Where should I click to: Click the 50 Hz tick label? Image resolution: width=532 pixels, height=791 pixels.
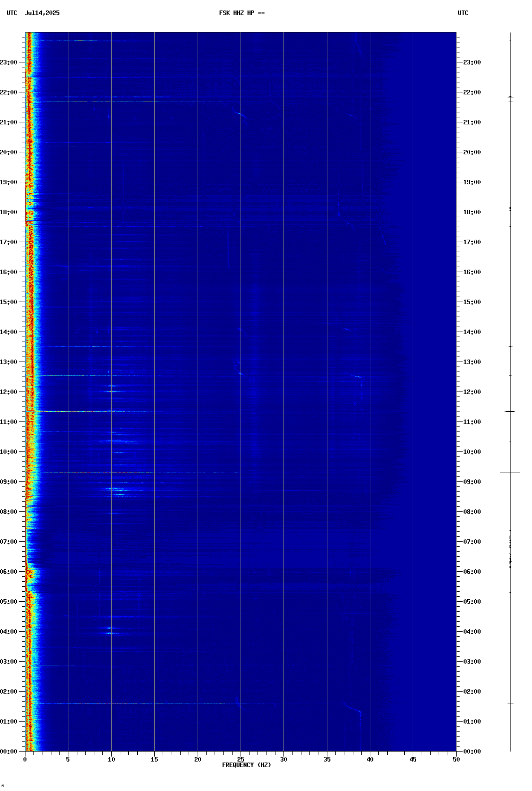456,760
